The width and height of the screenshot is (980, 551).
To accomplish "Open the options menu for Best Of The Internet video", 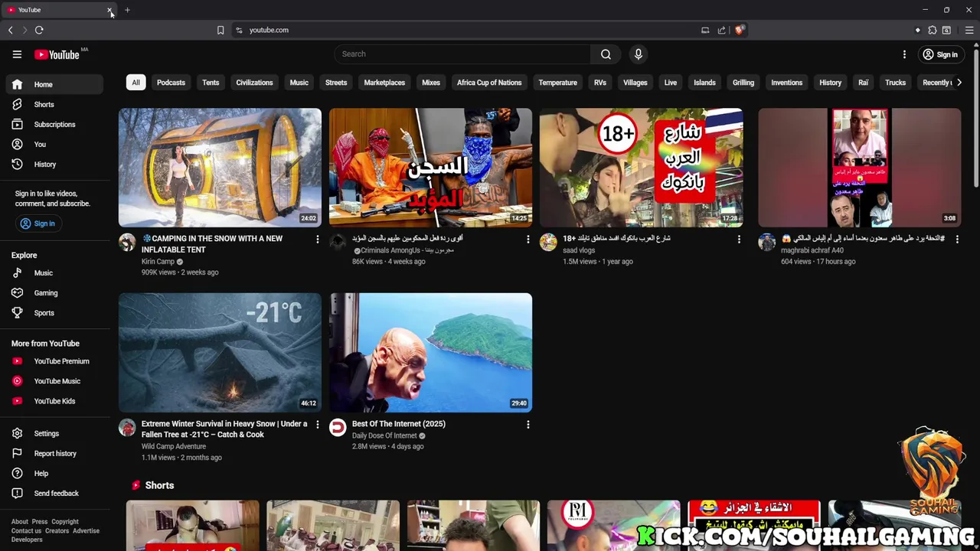I will 528,425.
